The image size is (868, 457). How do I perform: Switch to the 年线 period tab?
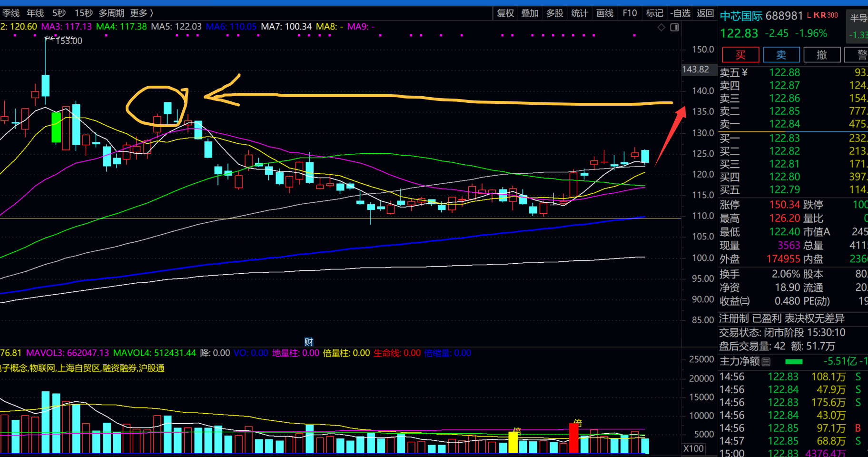point(35,13)
